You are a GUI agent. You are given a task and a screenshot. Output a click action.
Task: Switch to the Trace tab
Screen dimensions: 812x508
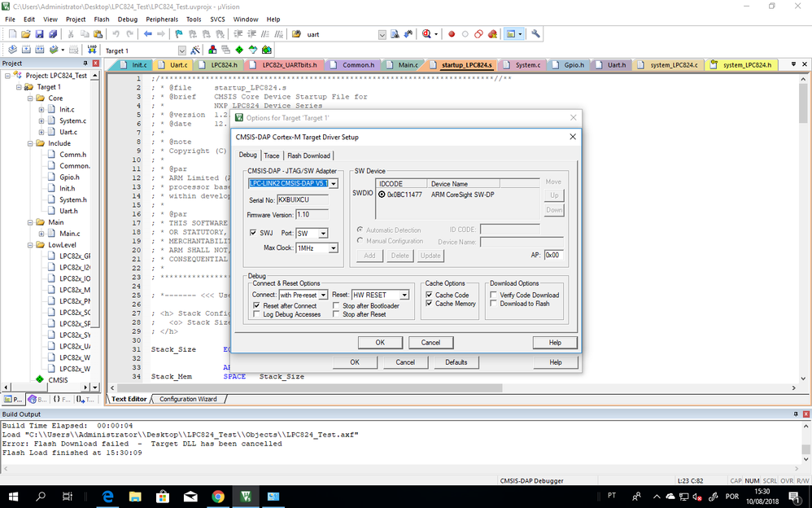pyautogui.click(x=272, y=155)
